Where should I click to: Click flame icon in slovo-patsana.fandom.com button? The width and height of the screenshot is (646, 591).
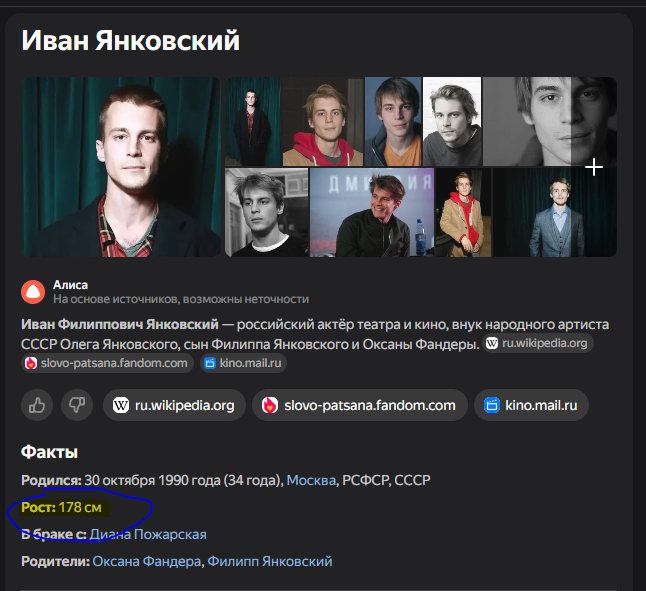click(x=270, y=405)
